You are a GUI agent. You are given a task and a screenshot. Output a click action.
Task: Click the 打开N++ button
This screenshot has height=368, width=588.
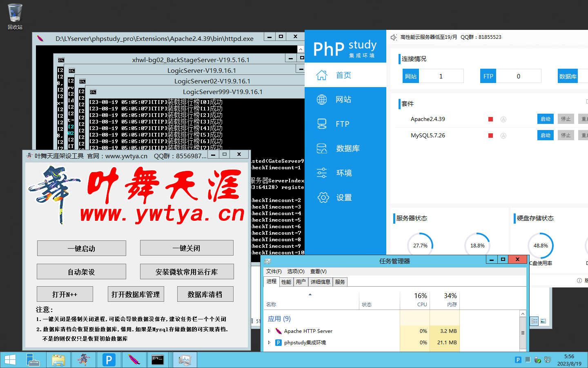coord(65,294)
